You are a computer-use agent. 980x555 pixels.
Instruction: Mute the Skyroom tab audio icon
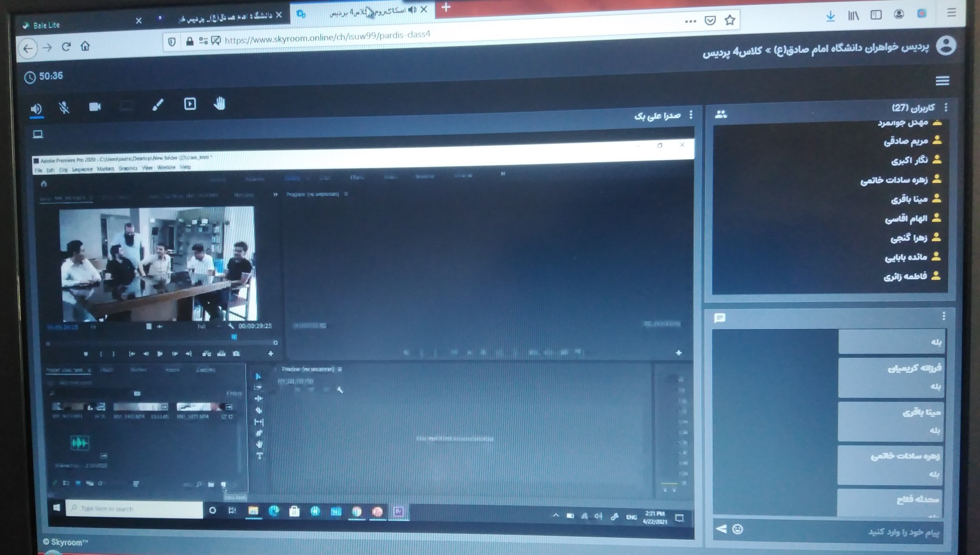click(412, 10)
